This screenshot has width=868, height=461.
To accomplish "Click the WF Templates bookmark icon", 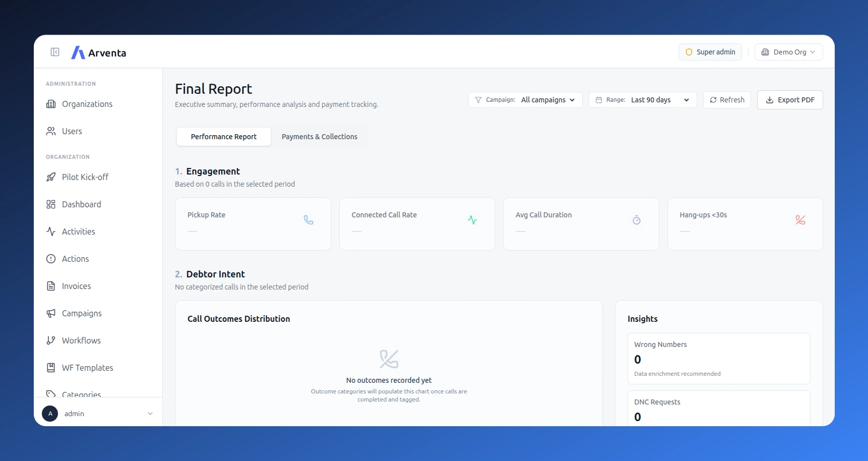I will pos(51,368).
